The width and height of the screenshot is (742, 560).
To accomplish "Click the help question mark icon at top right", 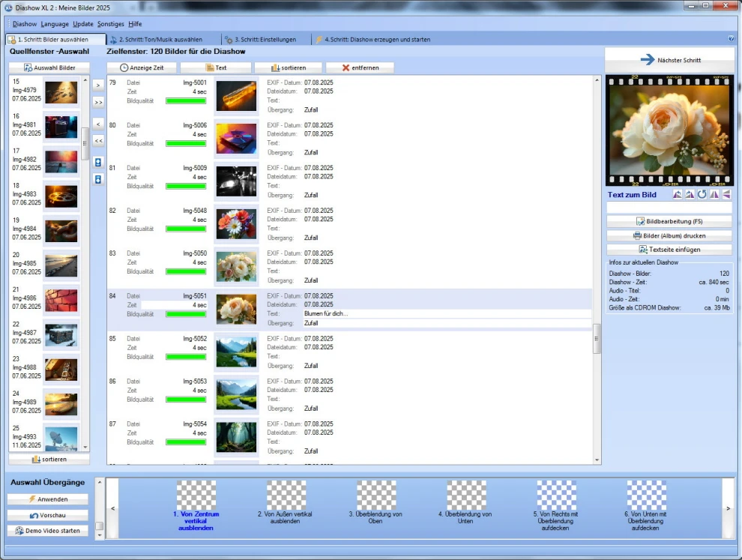I will [x=731, y=39].
